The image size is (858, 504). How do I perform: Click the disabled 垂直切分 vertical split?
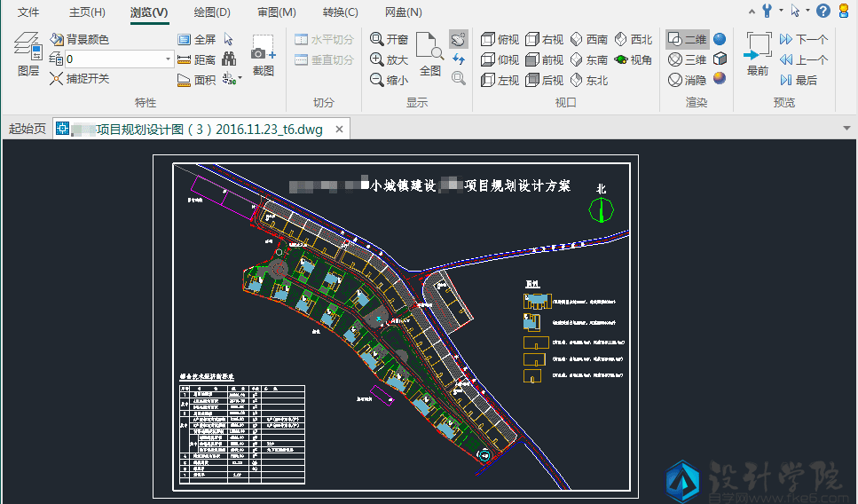324,59
